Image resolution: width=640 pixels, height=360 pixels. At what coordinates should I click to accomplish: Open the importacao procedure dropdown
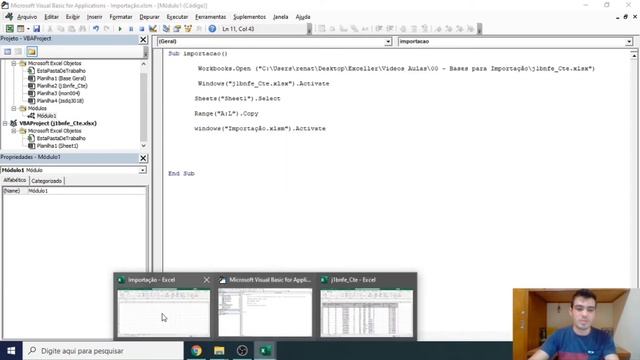point(629,42)
